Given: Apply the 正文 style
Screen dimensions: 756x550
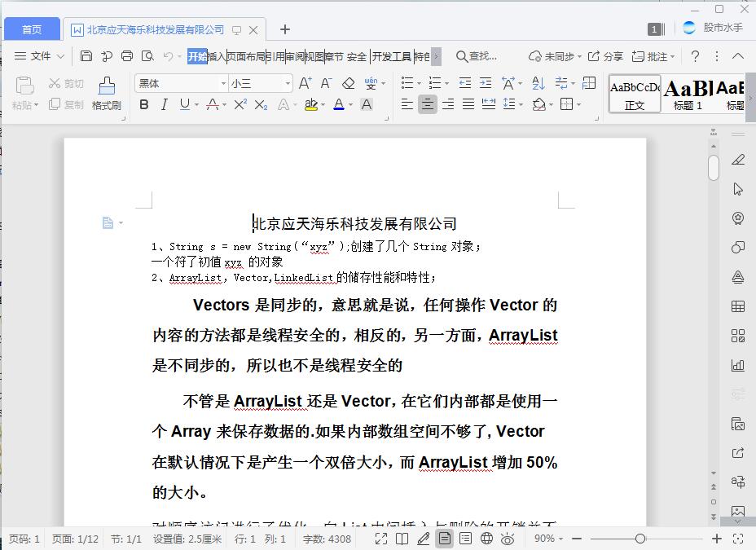Looking at the screenshot, I should (635, 94).
